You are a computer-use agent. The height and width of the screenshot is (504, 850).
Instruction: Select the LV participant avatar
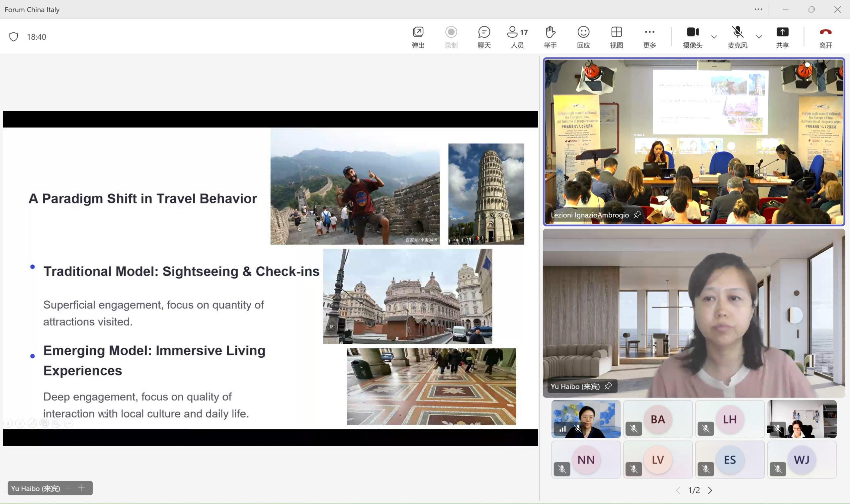pyautogui.click(x=658, y=460)
